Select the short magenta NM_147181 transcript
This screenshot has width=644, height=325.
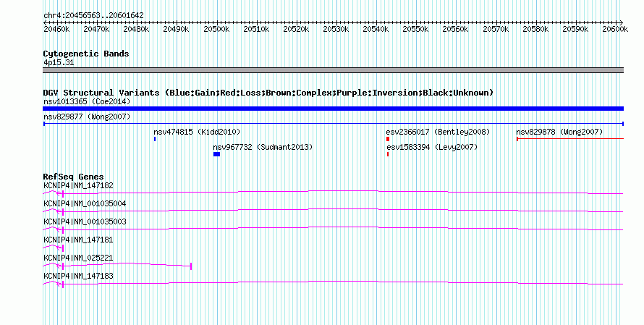point(54,248)
